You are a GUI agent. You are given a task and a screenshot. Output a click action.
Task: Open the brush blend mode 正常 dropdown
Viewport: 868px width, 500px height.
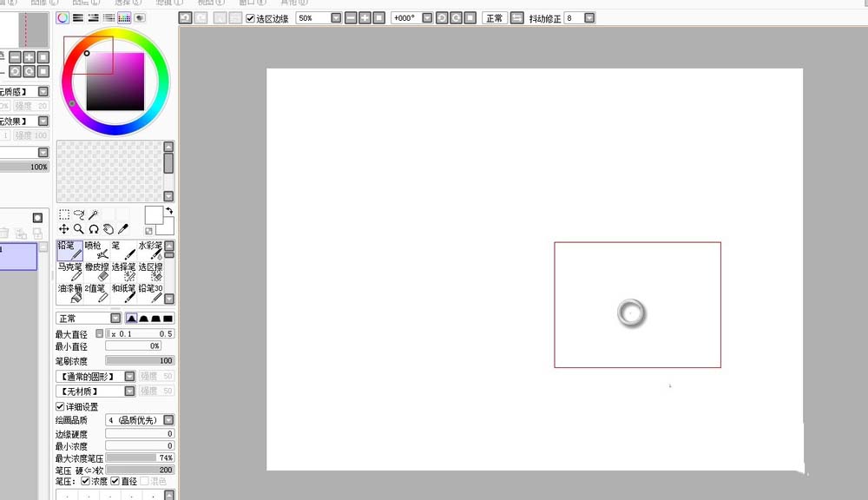(115, 319)
